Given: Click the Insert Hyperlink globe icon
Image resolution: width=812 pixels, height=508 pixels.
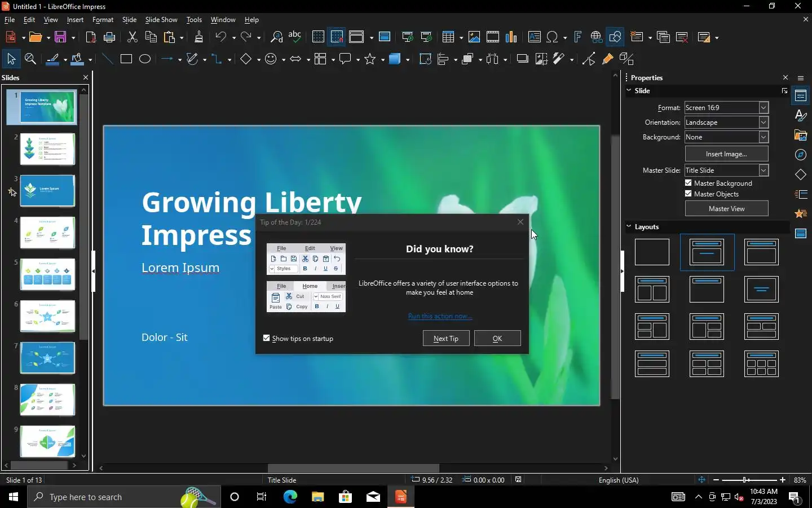Looking at the screenshot, I should (597, 37).
